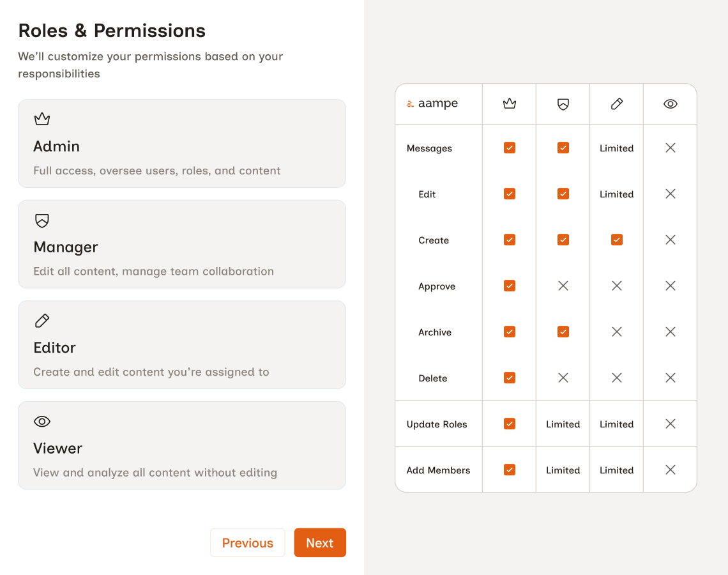Collapse the Messages permission group row
The image size is (728, 575).
(x=429, y=148)
